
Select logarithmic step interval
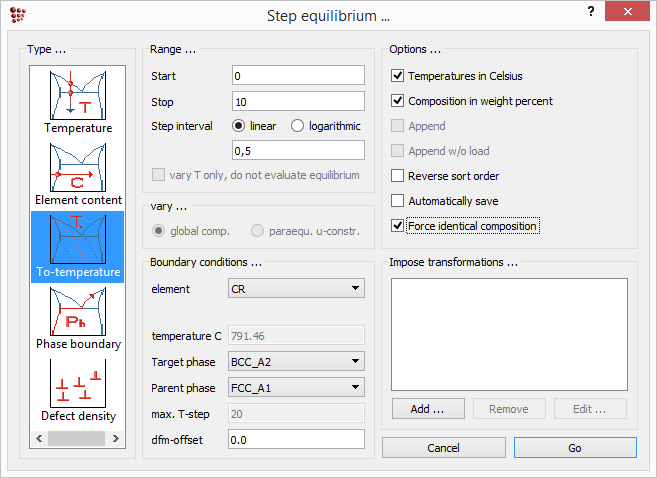pos(297,126)
